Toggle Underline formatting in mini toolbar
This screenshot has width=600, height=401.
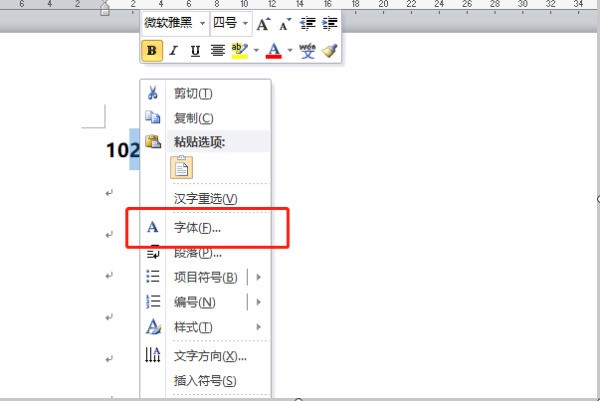194,49
